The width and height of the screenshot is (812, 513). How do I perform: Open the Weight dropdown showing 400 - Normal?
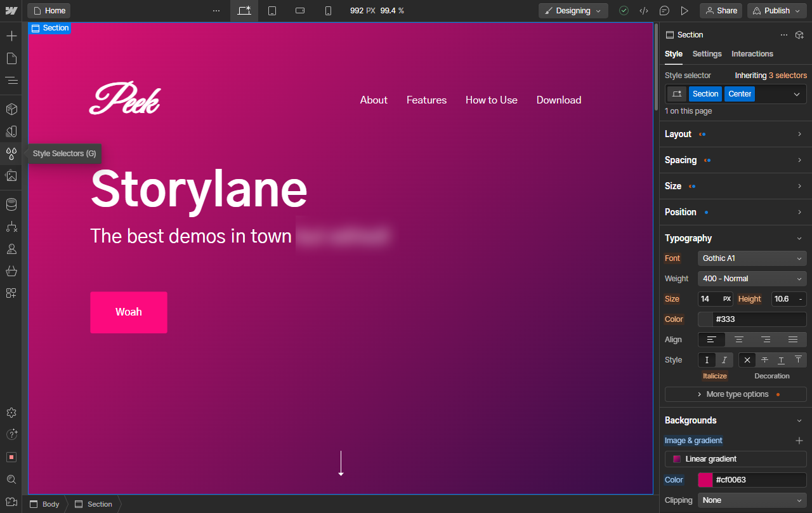click(752, 279)
